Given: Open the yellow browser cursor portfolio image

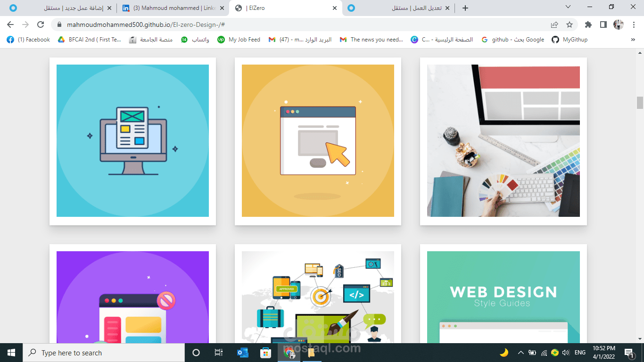Looking at the screenshot, I should point(318,140).
